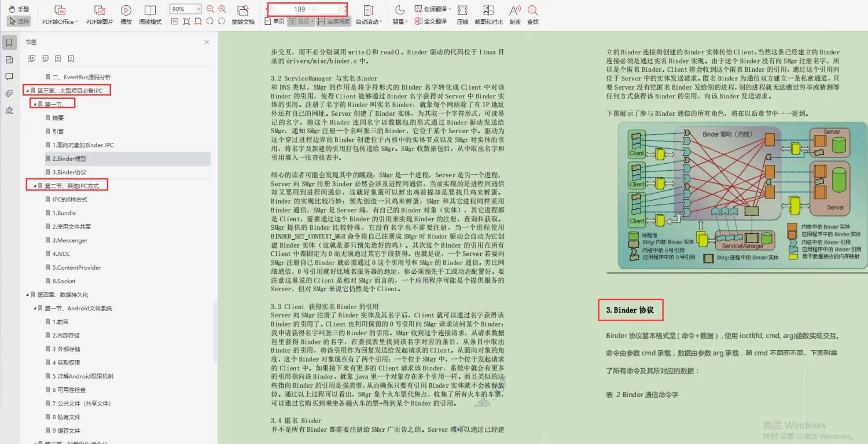Screen dimensions: 868x444
Task: Open bookmark 1.Bundle
Action: pyautogui.click(x=60, y=213)
